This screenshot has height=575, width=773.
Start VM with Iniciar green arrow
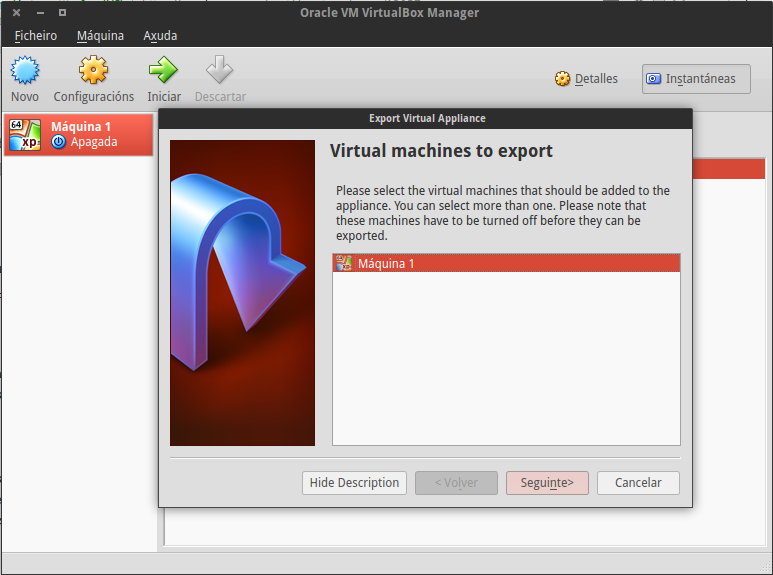pos(163,70)
